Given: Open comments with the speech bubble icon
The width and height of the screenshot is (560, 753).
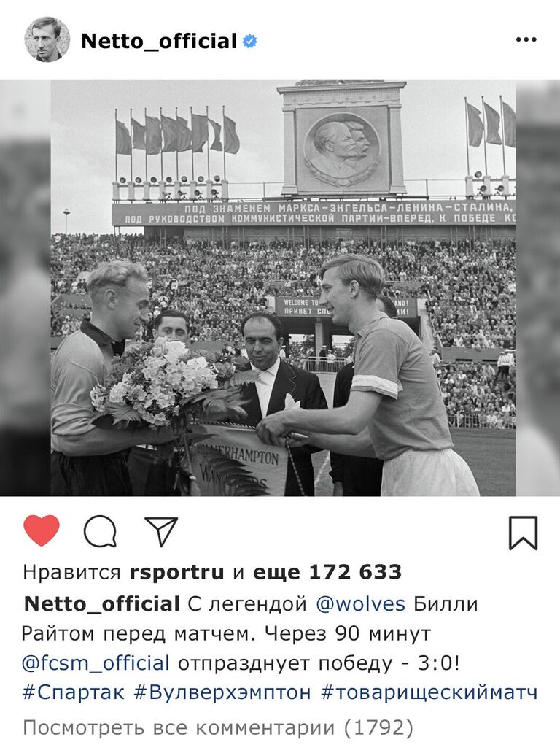Looking at the screenshot, I should click(x=100, y=532).
